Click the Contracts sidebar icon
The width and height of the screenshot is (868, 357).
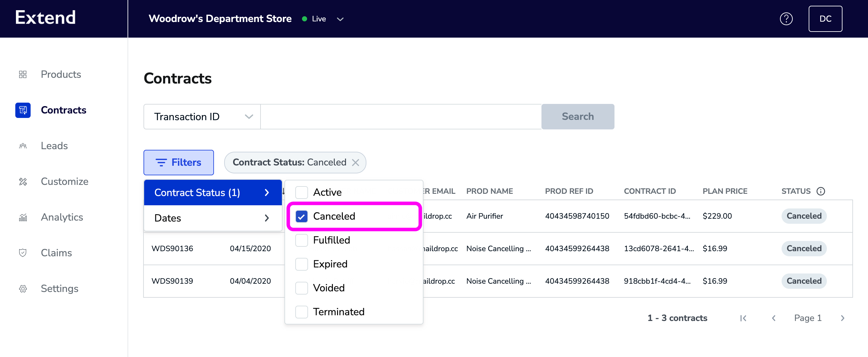23,110
